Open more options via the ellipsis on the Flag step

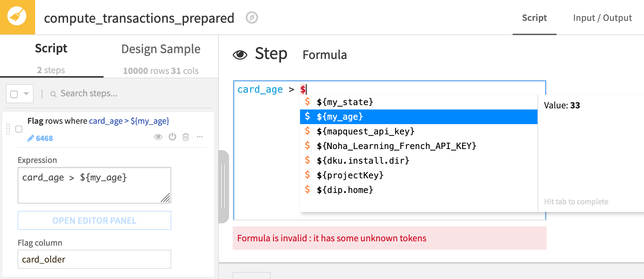point(200,137)
